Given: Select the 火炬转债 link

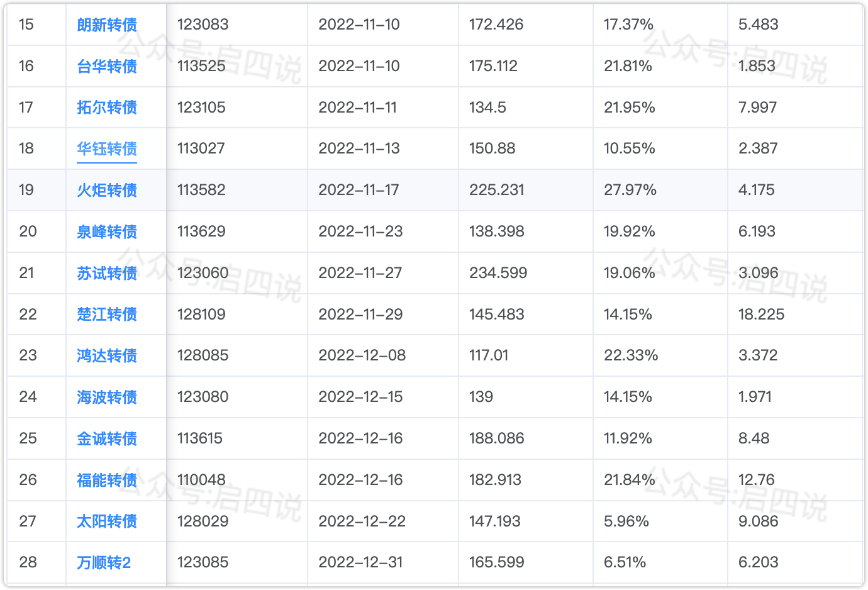Looking at the screenshot, I should click(107, 190).
